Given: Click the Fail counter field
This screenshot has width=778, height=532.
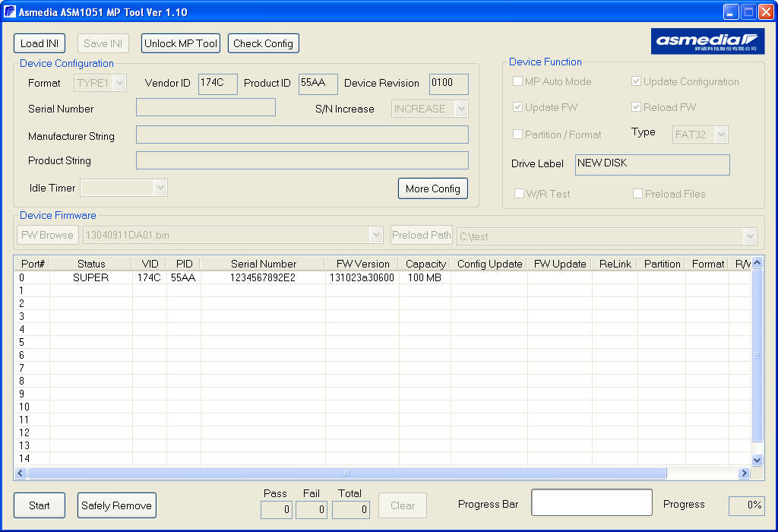Looking at the screenshot, I should pos(311,510).
